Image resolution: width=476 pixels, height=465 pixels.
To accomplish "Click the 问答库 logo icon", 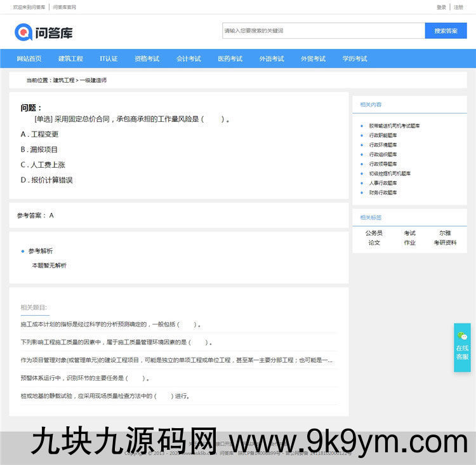I will [23, 31].
